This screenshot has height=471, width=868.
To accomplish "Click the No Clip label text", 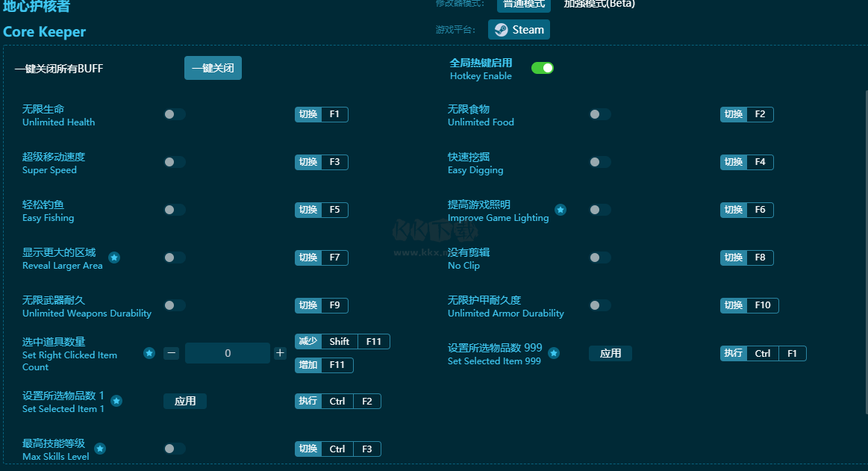I will pyautogui.click(x=463, y=265).
